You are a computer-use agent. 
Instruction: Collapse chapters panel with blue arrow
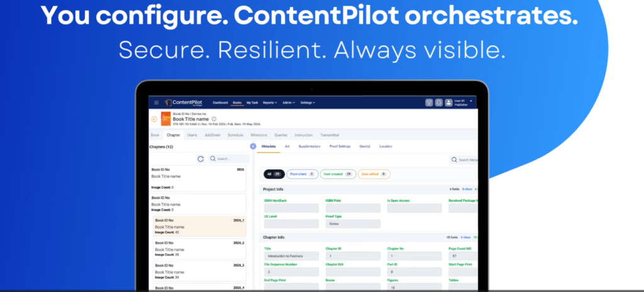[253, 146]
